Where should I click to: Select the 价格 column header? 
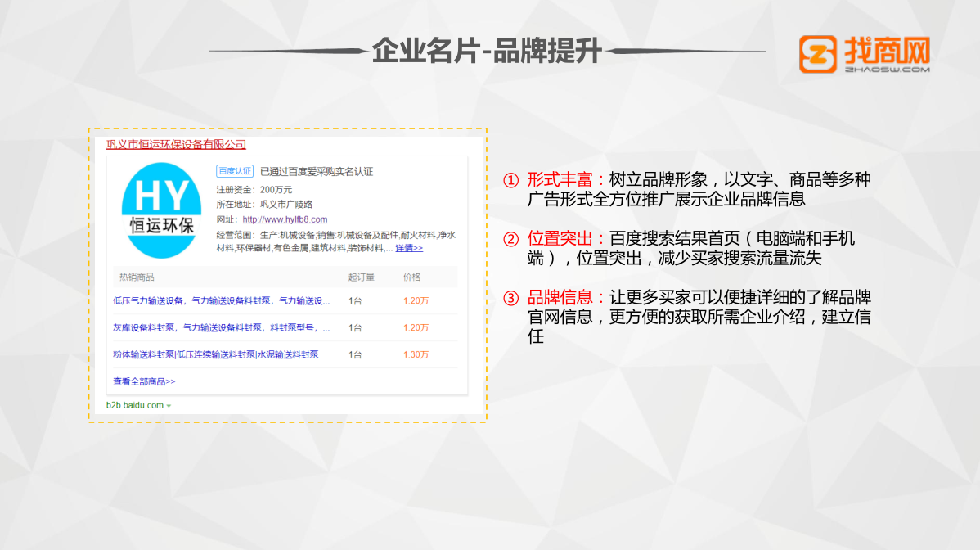(411, 277)
